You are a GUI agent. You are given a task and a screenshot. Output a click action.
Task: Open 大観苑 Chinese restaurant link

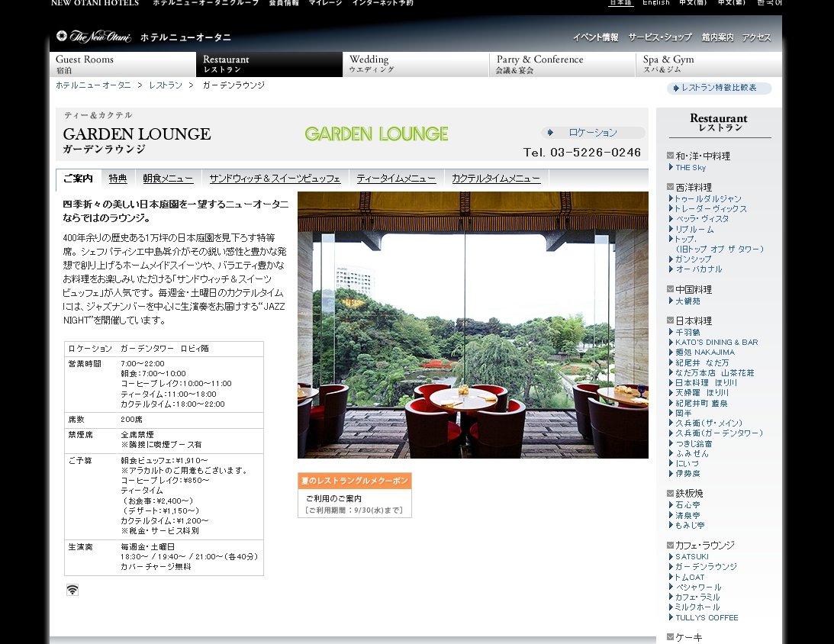click(687, 301)
